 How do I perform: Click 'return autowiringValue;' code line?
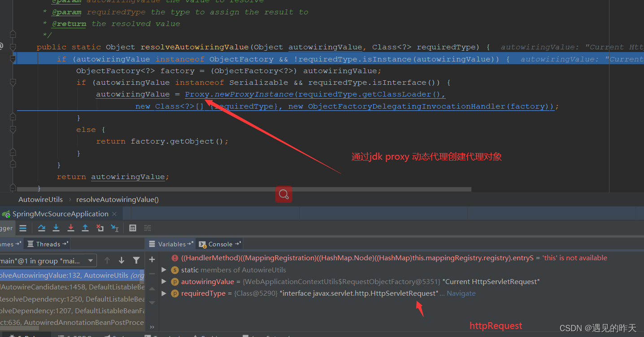click(x=113, y=177)
